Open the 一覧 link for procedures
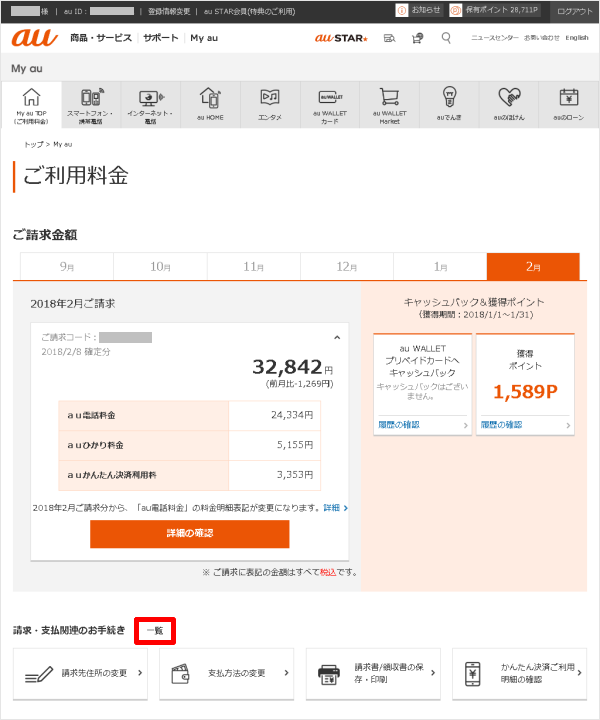Viewport: 600px width, 720px height. tap(155, 630)
